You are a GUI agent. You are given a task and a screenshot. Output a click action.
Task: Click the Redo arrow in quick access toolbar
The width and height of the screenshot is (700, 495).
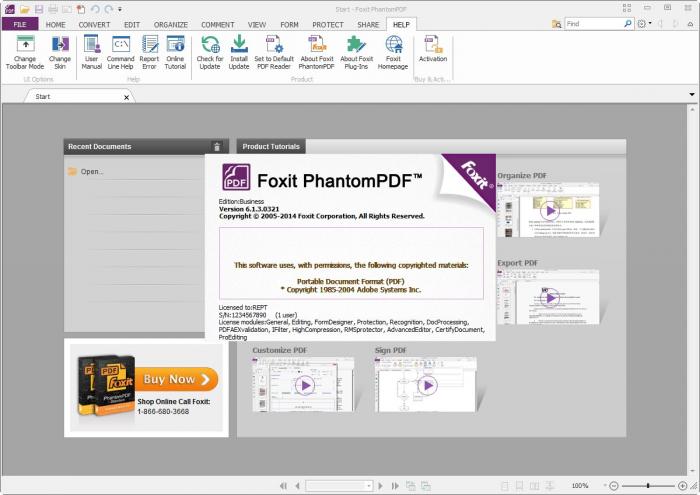coord(108,9)
